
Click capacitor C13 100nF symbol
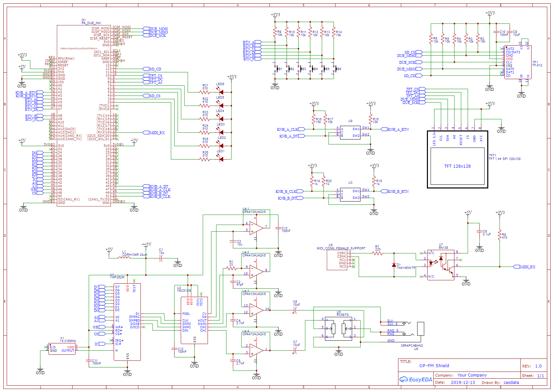[x=278, y=228]
